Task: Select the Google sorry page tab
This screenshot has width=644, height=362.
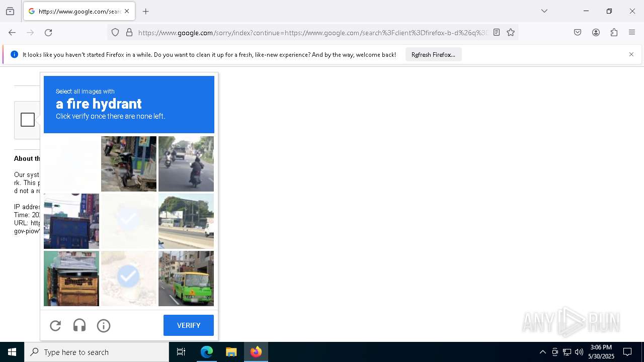Action: 79,11
